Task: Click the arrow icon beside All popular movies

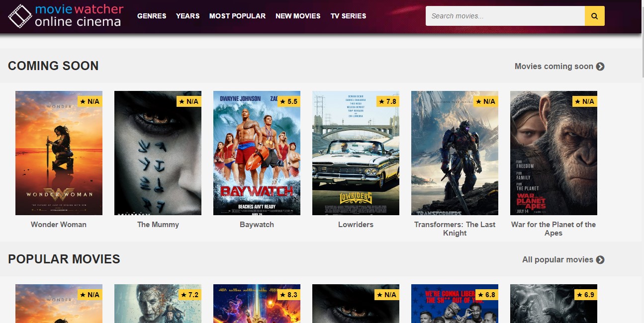Action: 600,259
